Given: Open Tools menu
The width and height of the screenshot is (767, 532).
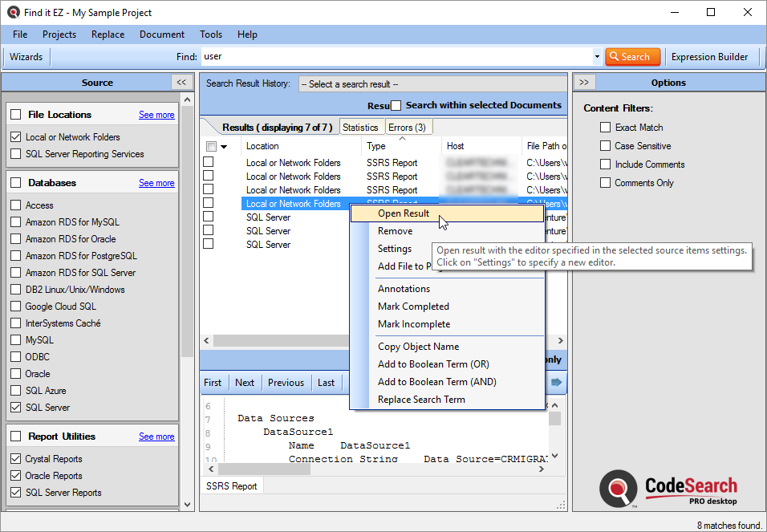Looking at the screenshot, I should [x=211, y=35].
